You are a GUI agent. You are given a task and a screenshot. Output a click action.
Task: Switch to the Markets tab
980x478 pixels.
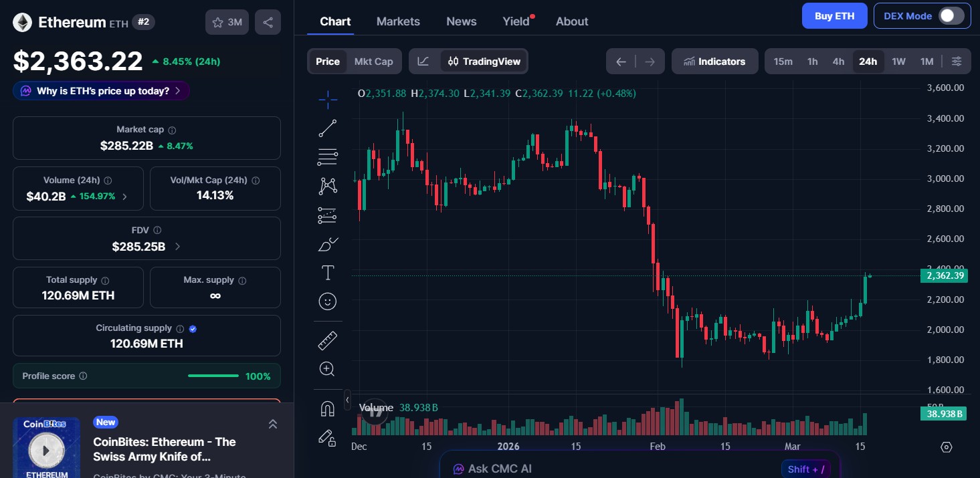tap(398, 21)
